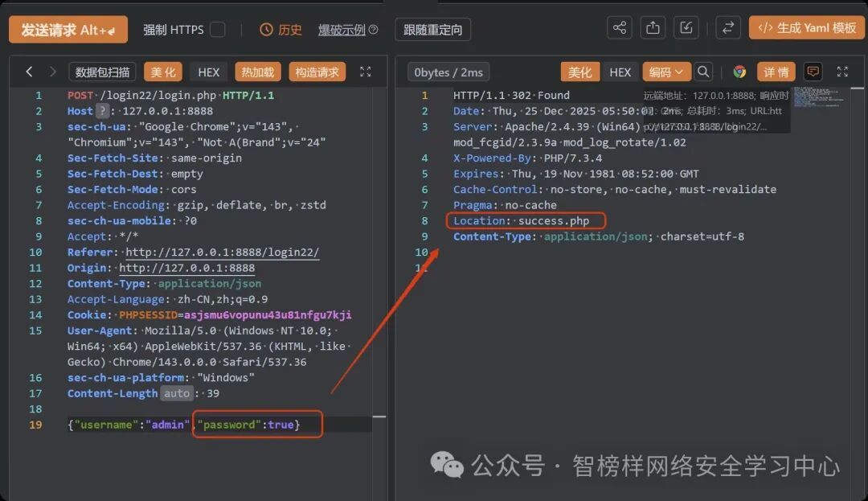Screen dimensions: 868x501
Task: Click the HTTP/1.1 302 Found status line
Action: pyautogui.click(x=511, y=95)
